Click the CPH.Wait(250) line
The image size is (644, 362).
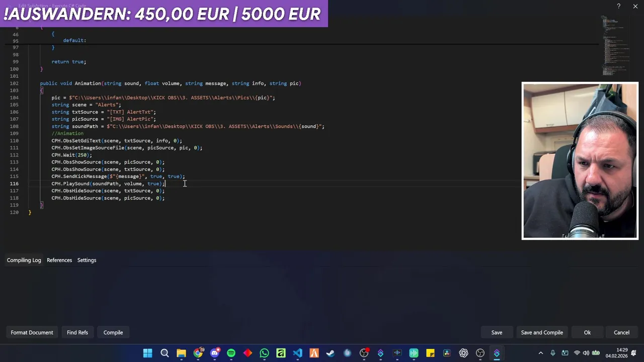pyautogui.click(x=71, y=155)
